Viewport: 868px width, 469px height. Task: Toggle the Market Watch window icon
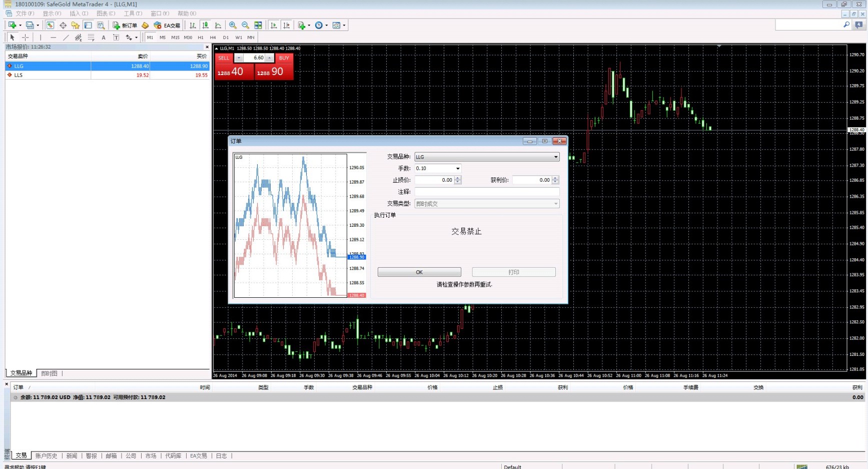(x=50, y=25)
